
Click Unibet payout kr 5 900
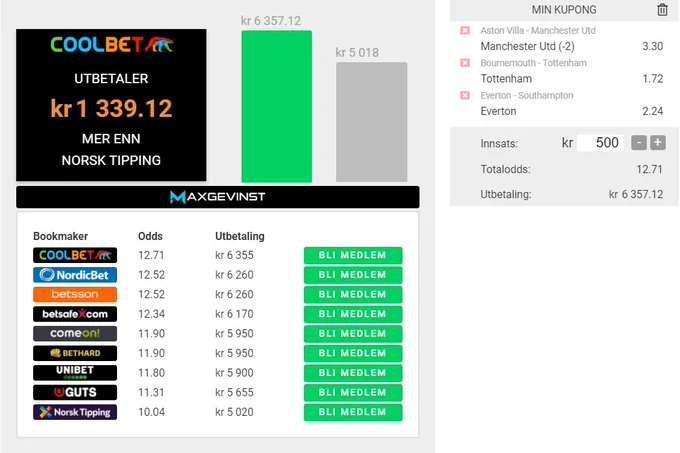coord(234,373)
